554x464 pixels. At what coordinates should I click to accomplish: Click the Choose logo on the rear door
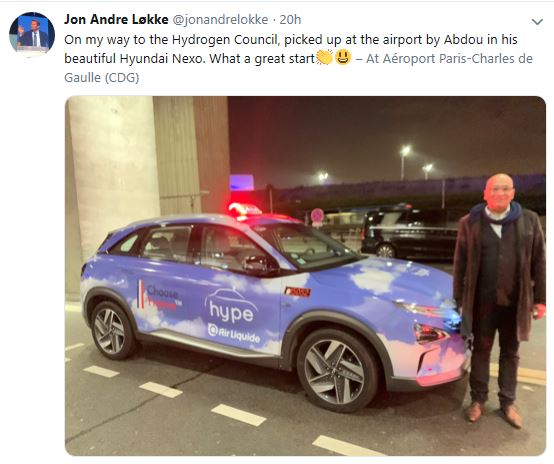[159, 295]
